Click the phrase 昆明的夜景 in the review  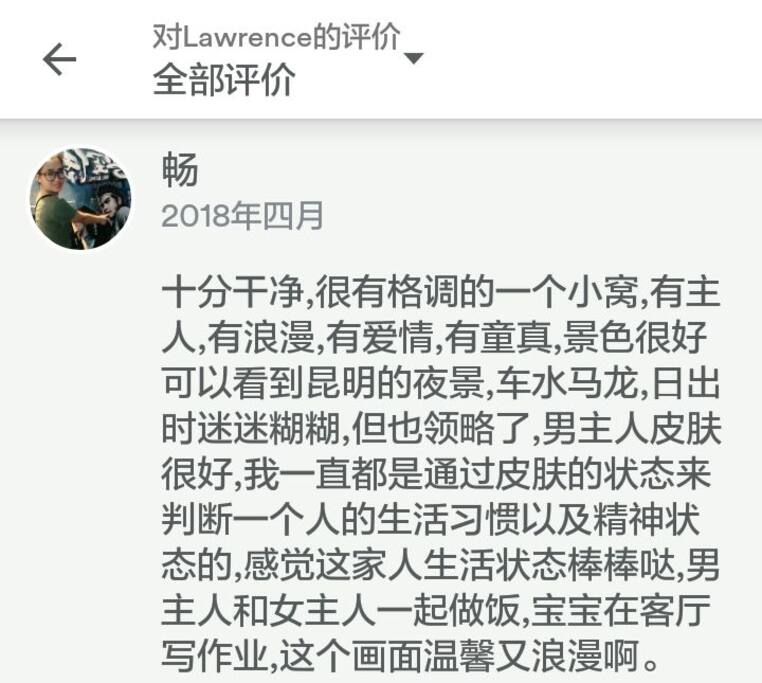395,383
